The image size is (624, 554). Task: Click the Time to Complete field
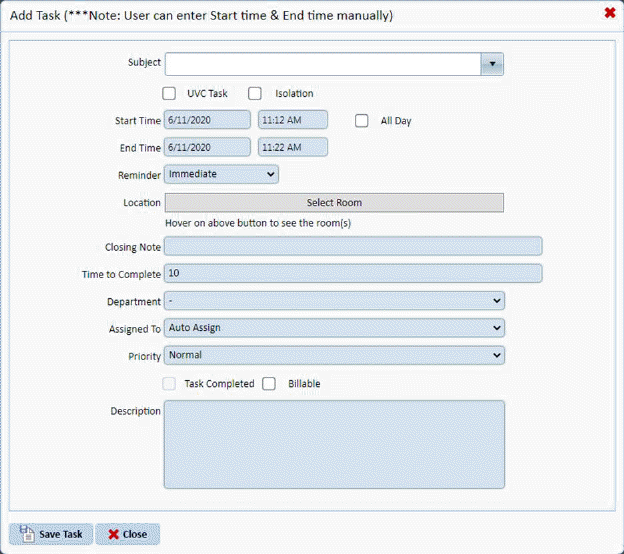353,274
